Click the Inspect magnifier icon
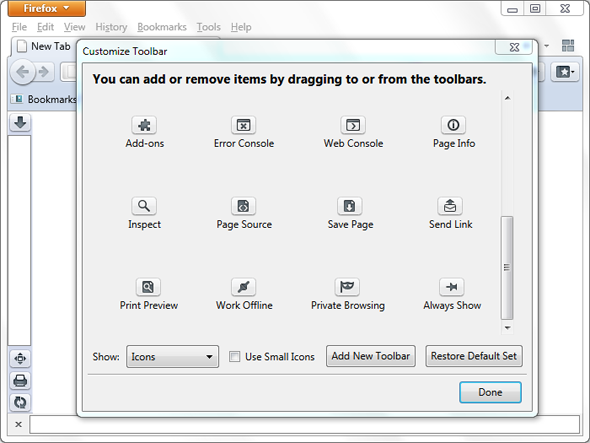This screenshot has width=590, height=443. coord(144,206)
